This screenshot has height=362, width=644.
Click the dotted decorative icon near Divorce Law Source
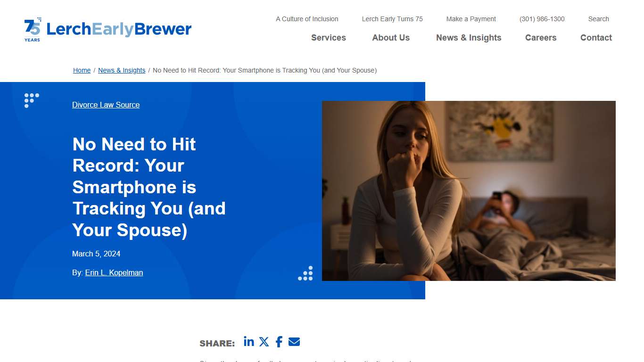pos(31,100)
